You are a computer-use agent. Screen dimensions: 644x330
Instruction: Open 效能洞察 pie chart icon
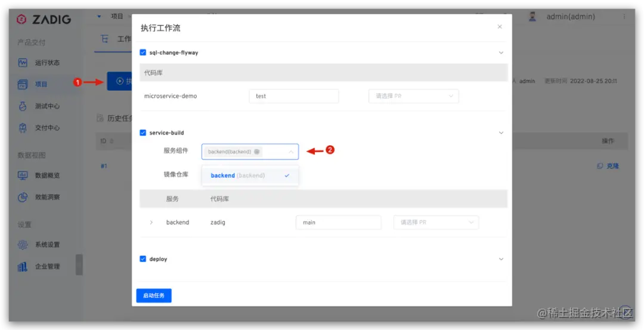pyautogui.click(x=23, y=197)
